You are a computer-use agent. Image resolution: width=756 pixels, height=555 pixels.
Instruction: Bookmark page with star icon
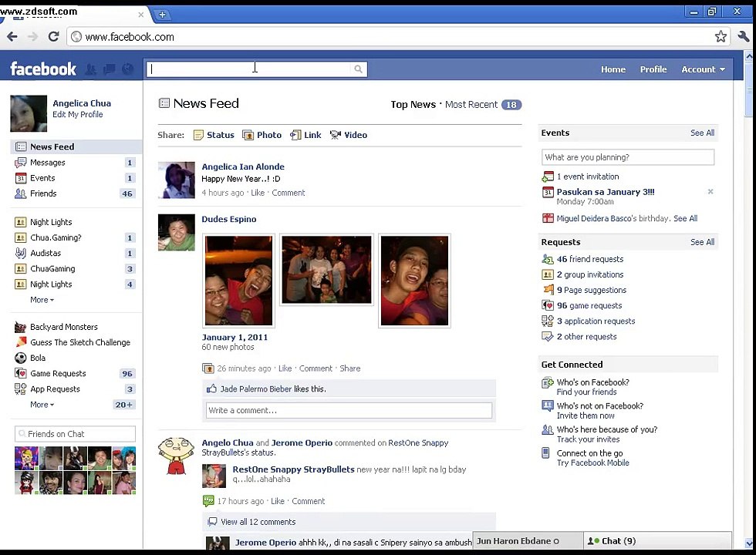tap(721, 37)
